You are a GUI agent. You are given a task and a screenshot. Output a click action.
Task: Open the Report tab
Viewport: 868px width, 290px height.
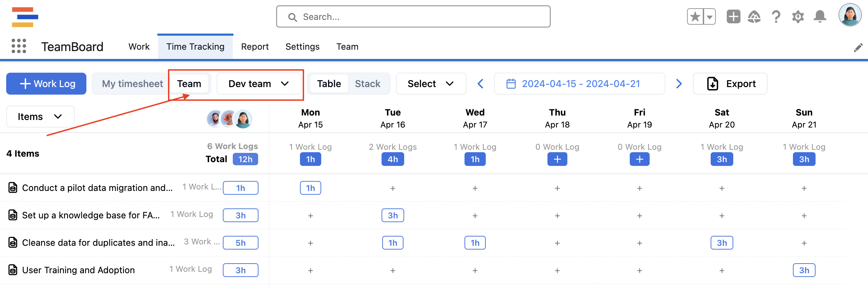point(255,47)
